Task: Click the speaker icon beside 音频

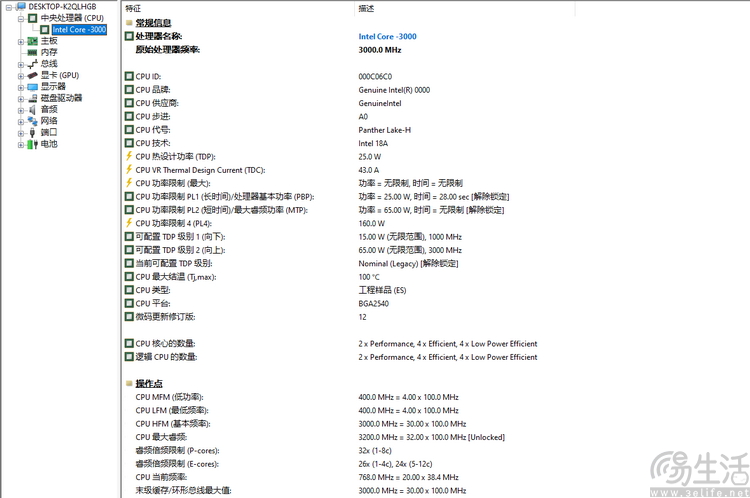Action: point(32,110)
